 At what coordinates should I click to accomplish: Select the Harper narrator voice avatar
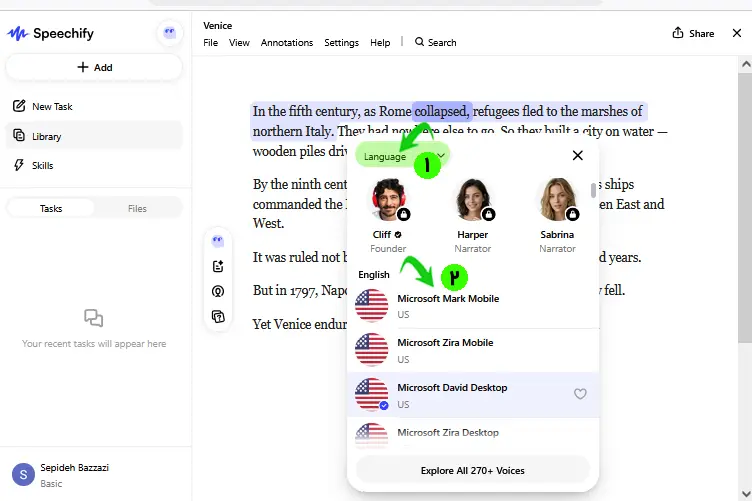click(473, 199)
